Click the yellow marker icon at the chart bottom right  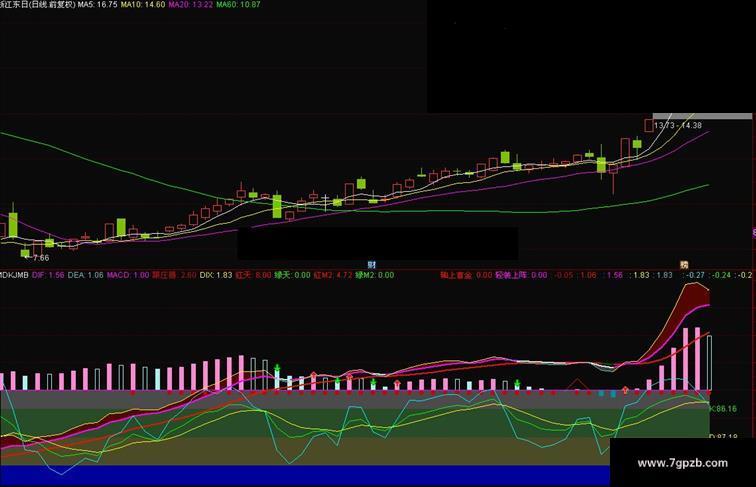pyautogui.click(x=684, y=264)
